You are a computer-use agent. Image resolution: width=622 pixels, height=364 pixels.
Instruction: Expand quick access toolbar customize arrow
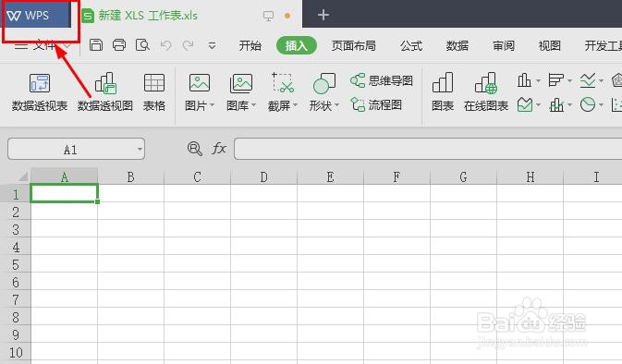[213, 46]
